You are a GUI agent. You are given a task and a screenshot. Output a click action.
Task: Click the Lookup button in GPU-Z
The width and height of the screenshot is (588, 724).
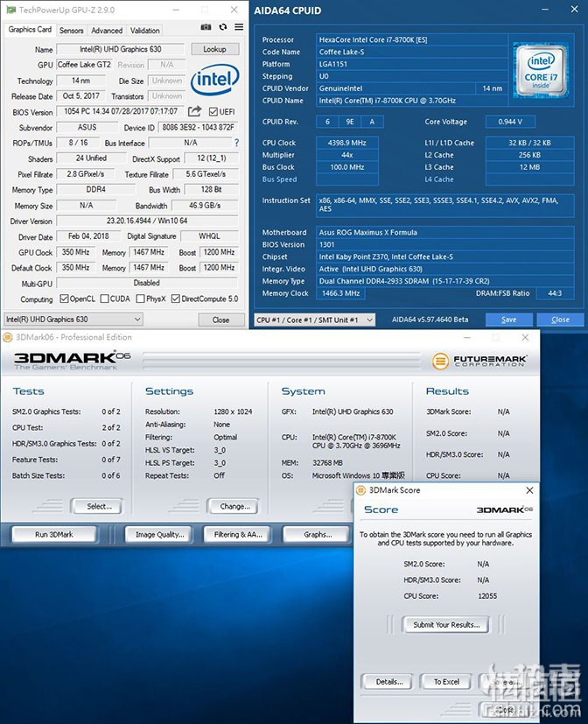pyautogui.click(x=214, y=49)
